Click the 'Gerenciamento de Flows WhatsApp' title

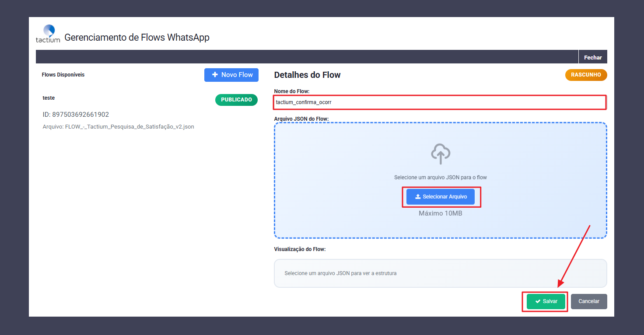pos(136,37)
